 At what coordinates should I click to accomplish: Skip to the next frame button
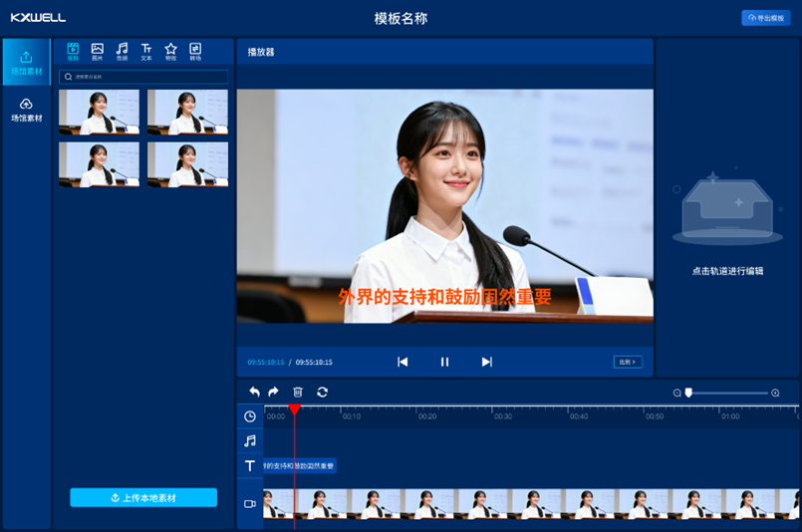tap(487, 362)
